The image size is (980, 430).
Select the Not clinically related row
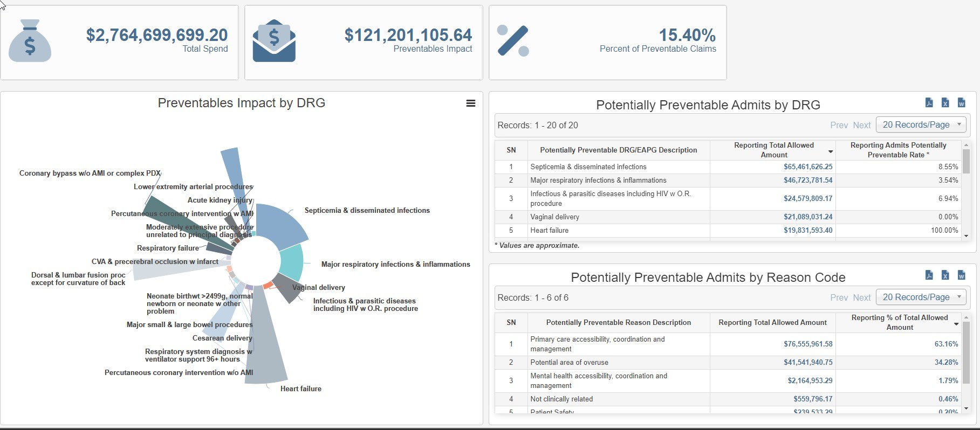coord(728,399)
